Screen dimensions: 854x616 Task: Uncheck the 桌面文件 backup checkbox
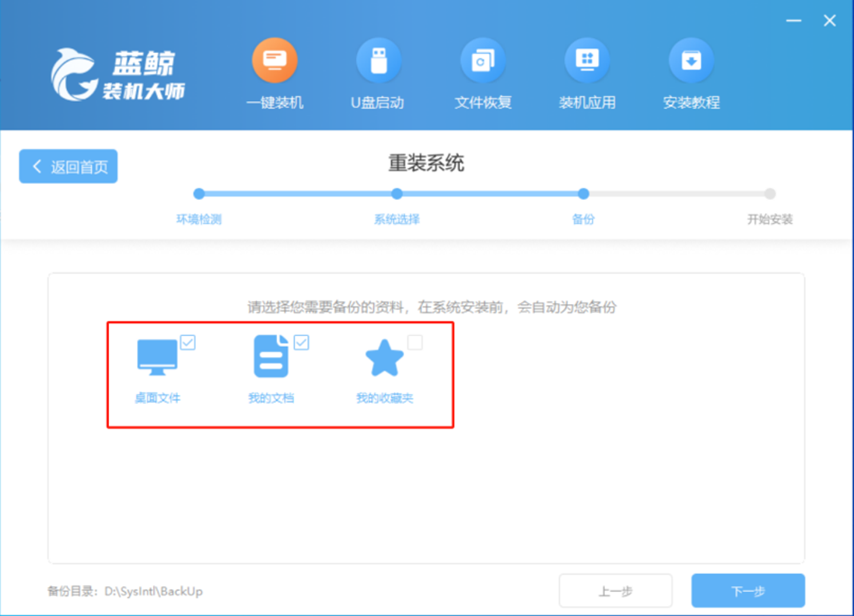(188, 342)
